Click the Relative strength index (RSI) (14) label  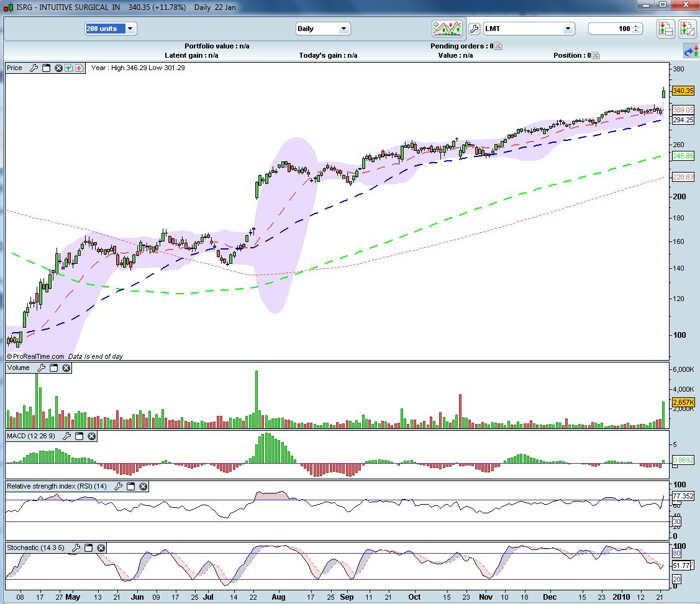pyautogui.click(x=57, y=486)
